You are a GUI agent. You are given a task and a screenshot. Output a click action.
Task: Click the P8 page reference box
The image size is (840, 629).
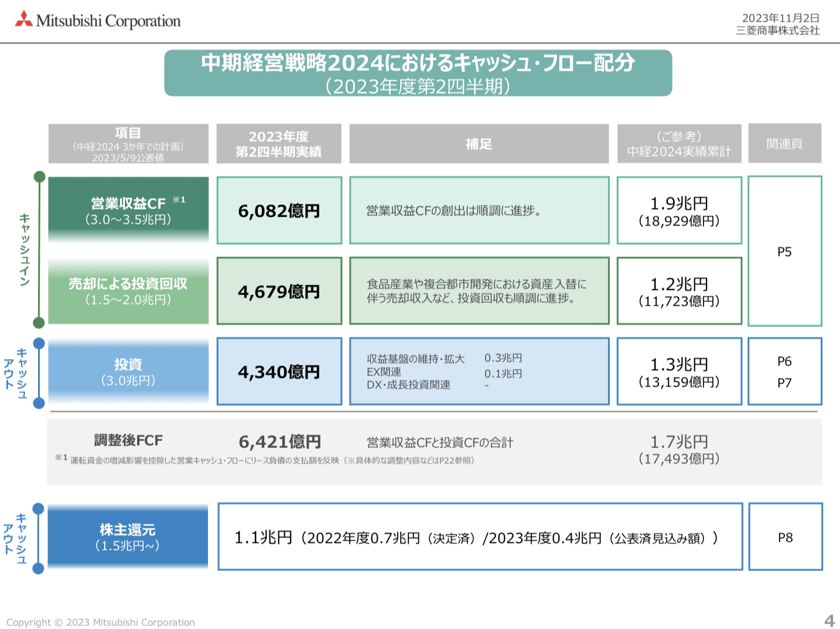click(x=786, y=536)
